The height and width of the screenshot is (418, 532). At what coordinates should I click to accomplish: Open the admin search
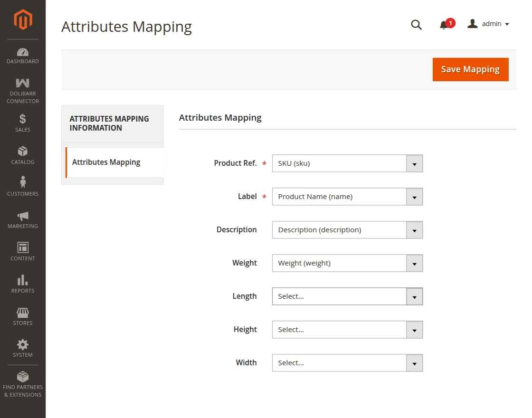[416, 25]
